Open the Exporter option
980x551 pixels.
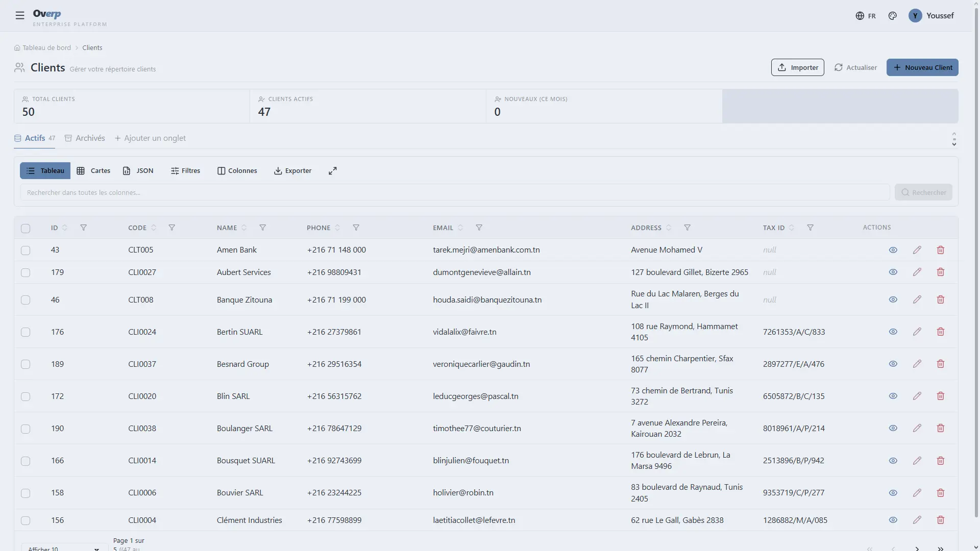click(x=293, y=171)
